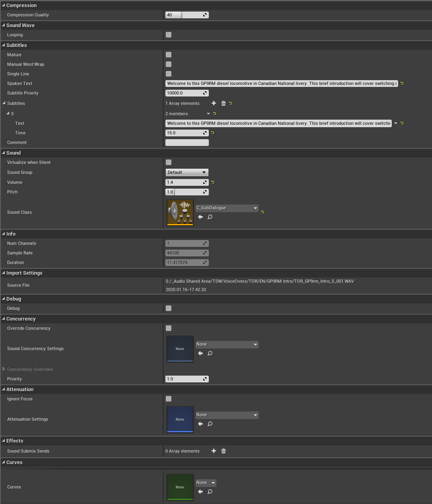Viewport: 432px width, 504px height.
Task: Expand the Concurrency Overrides section
Action: pyautogui.click(x=4, y=369)
